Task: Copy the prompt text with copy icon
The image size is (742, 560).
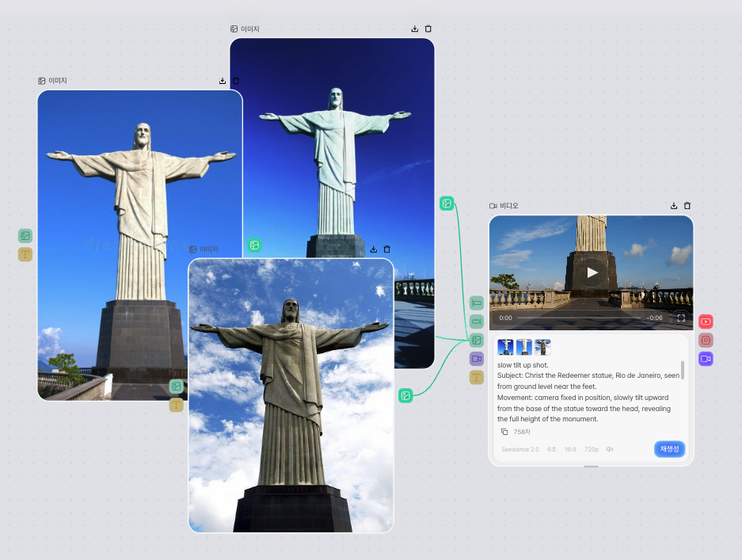Action: tap(504, 432)
